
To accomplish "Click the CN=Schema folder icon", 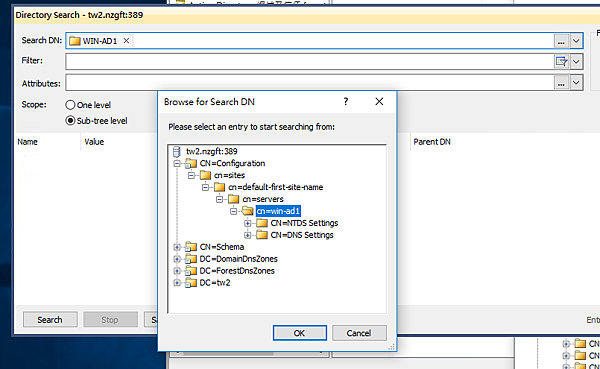I will (x=191, y=247).
